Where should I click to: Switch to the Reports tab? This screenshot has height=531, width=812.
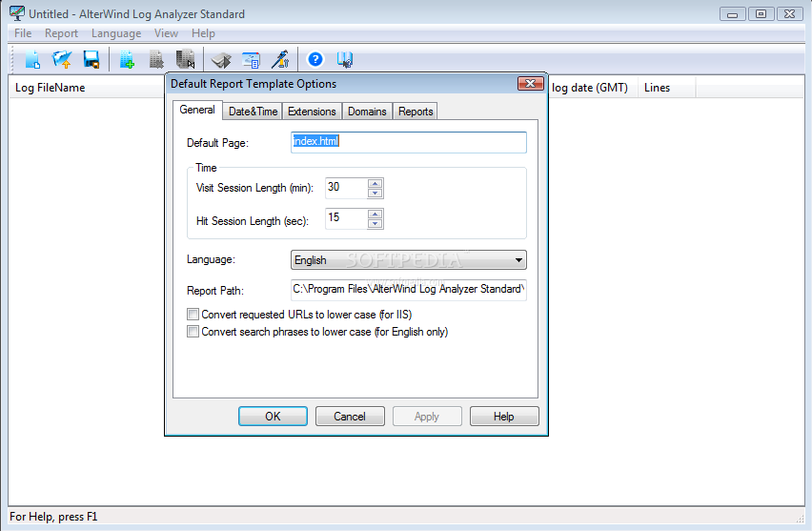click(416, 112)
